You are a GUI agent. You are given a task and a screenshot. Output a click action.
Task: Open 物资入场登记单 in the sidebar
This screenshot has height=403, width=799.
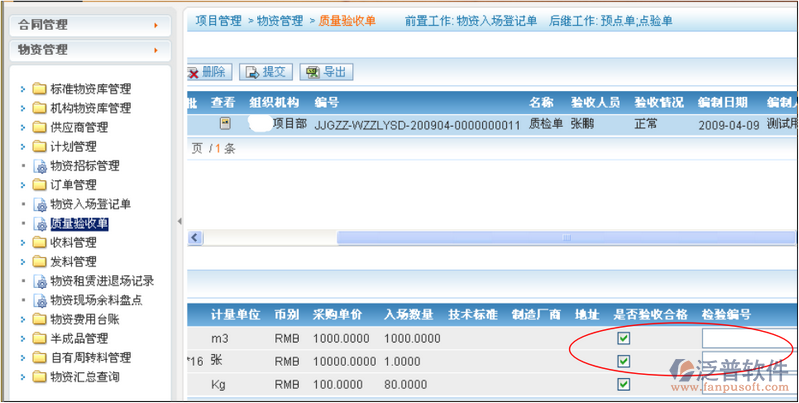coord(90,204)
